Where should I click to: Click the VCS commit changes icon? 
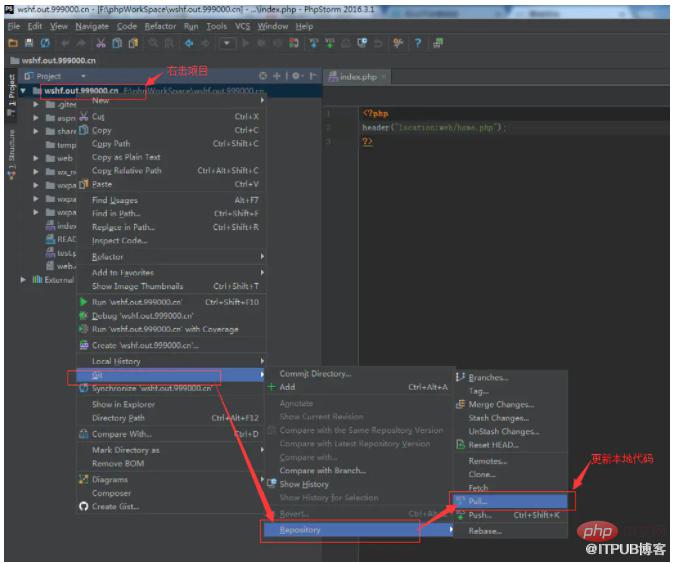click(330, 43)
